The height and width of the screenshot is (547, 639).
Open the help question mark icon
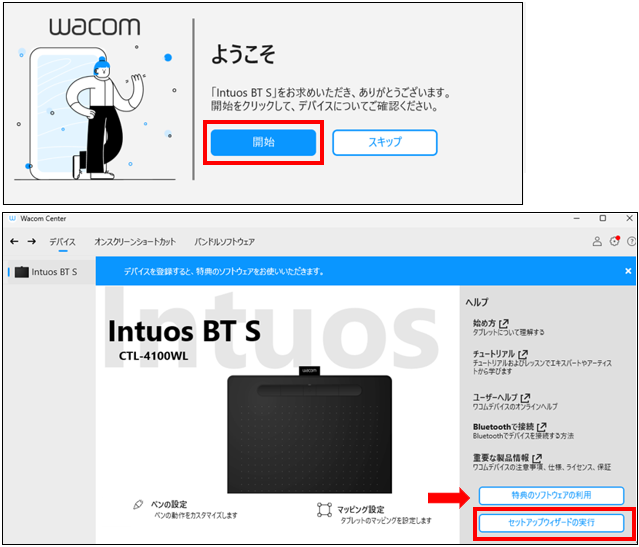click(632, 241)
